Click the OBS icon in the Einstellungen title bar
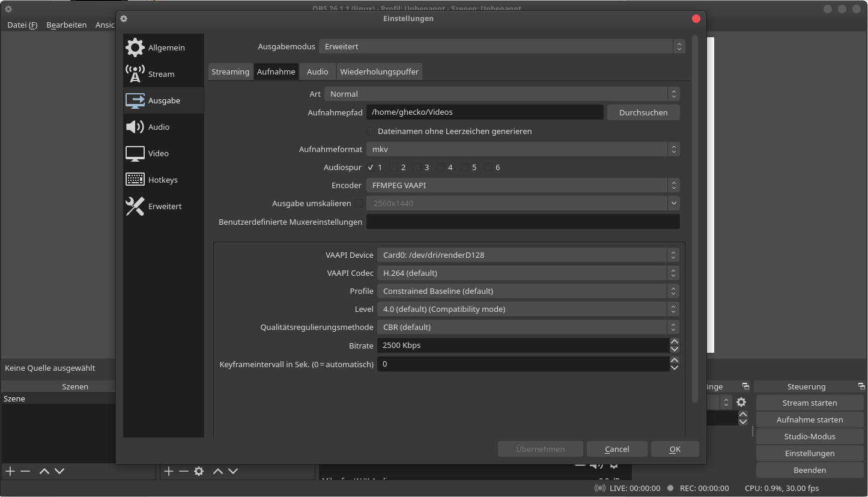The height and width of the screenshot is (497, 868). 124,19
